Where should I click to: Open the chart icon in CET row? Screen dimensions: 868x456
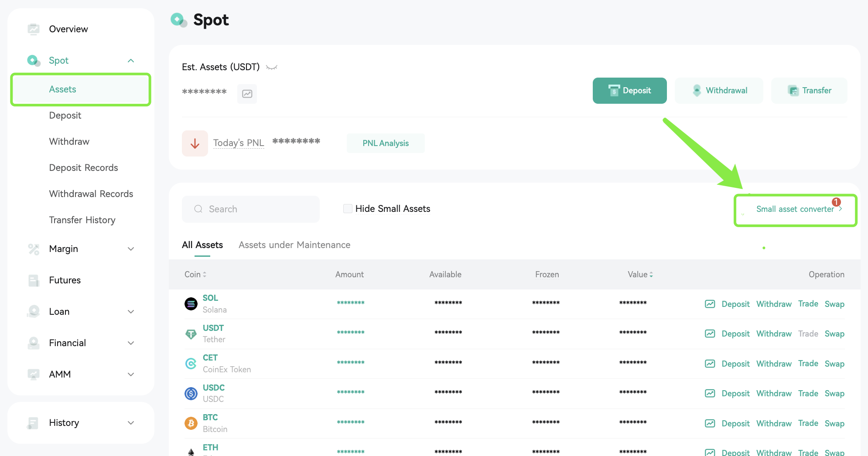(x=710, y=364)
